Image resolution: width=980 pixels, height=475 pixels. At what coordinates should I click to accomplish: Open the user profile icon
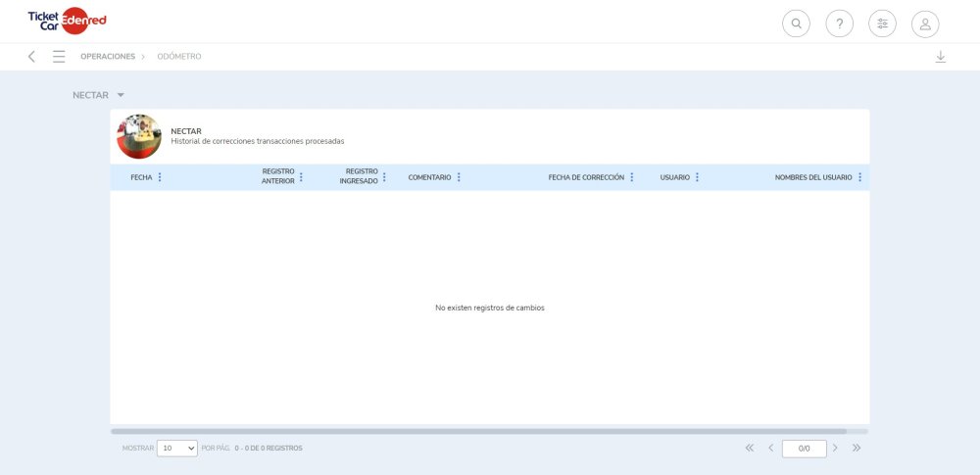point(926,24)
